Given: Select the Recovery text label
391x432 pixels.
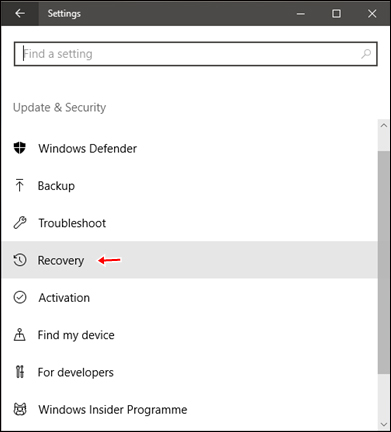Looking at the screenshot, I should click(61, 260).
